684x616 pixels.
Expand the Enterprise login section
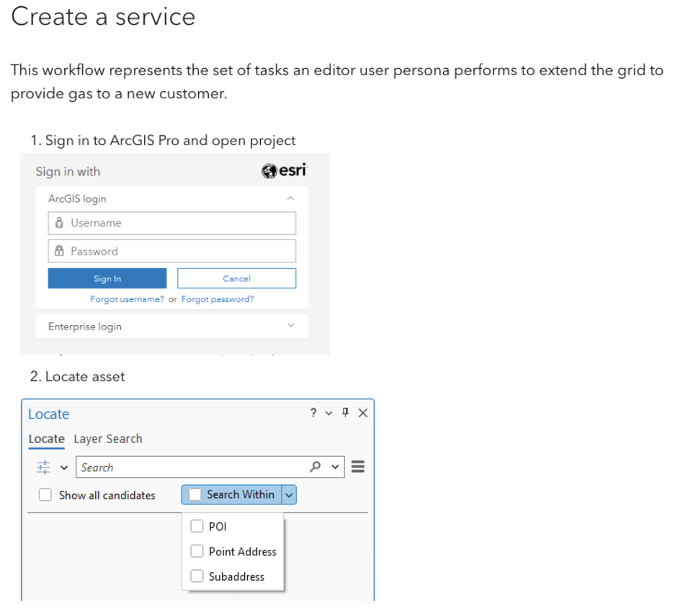tap(291, 325)
